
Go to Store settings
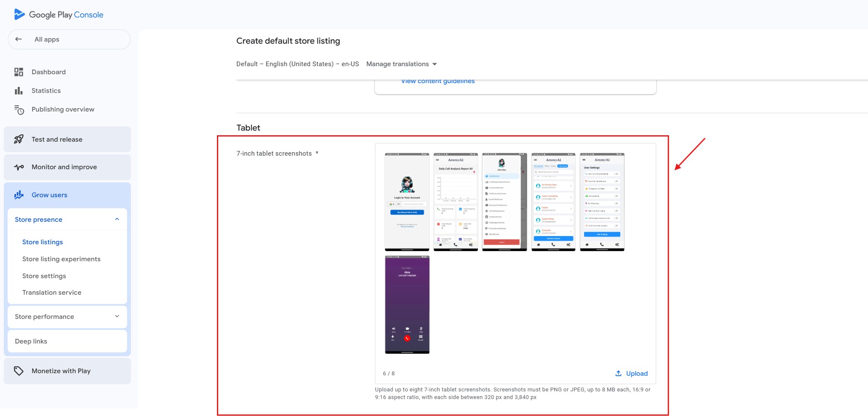tap(44, 276)
